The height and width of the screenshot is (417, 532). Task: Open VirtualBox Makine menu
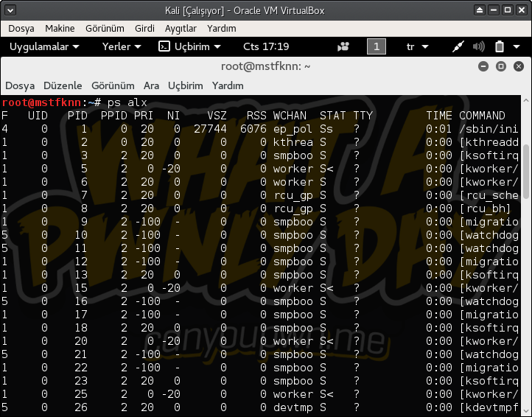60,28
